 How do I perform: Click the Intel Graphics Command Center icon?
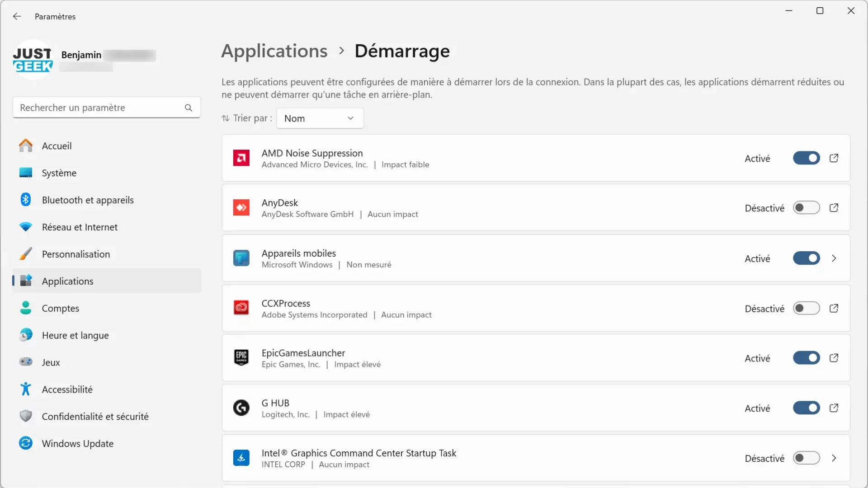(241, 458)
